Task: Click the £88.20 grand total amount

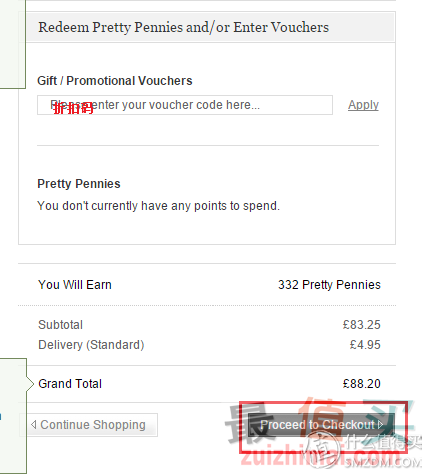Action: tap(362, 384)
